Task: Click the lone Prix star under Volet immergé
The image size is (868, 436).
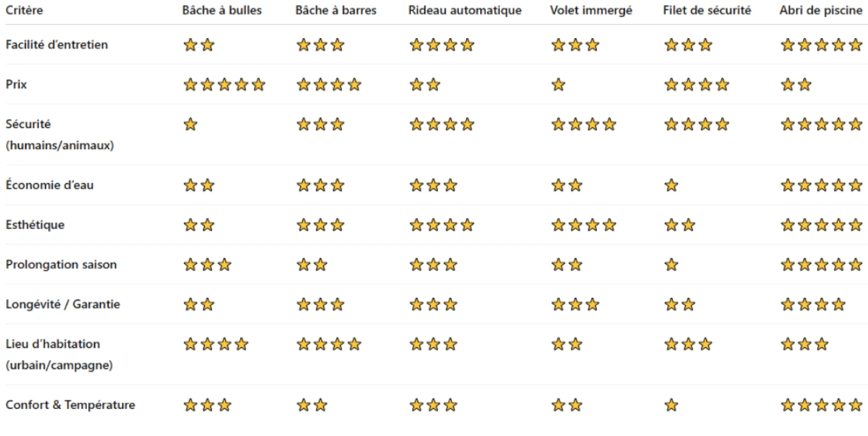Action: [558, 84]
